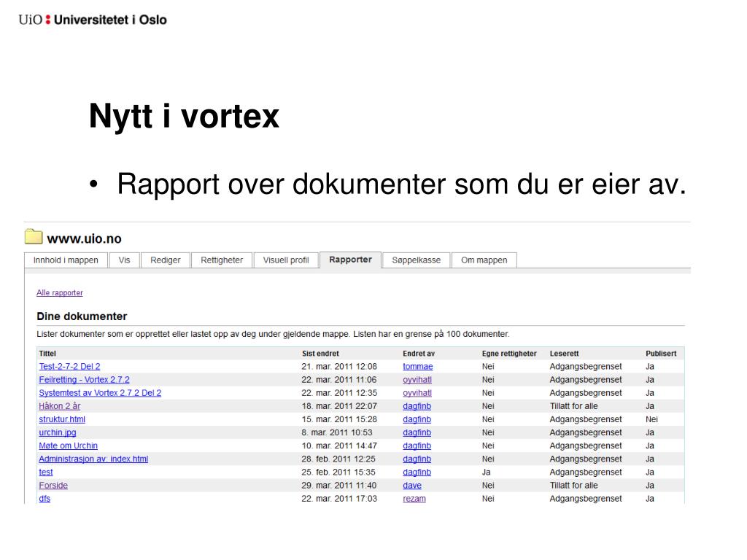Go to the Visuell profil tab

click(286, 260)
